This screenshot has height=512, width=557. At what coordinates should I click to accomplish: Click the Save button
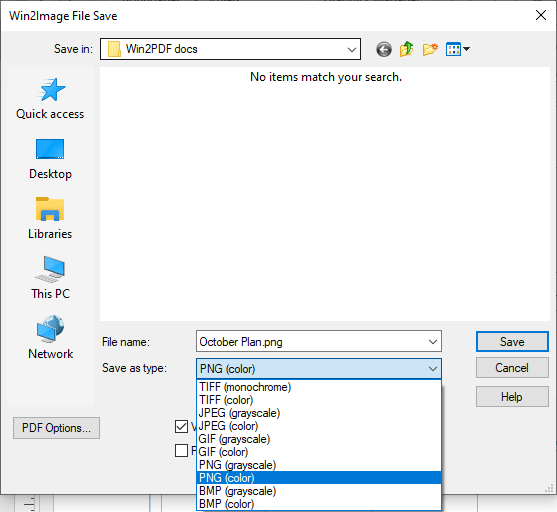click(512, 342)
